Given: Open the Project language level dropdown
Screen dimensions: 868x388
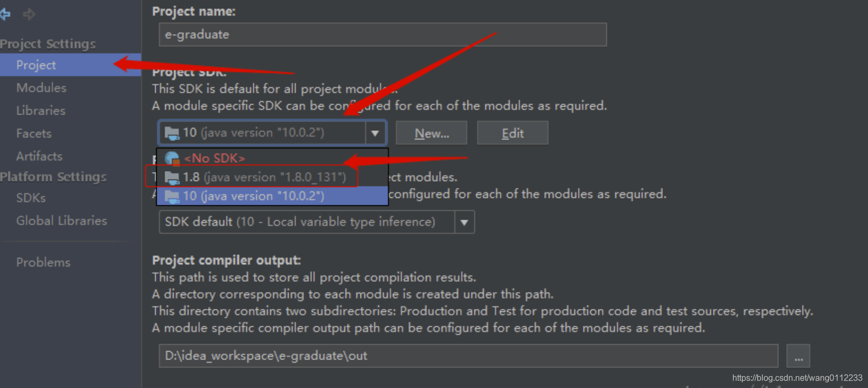Looking at the screenshot, I should coord(464,222).
